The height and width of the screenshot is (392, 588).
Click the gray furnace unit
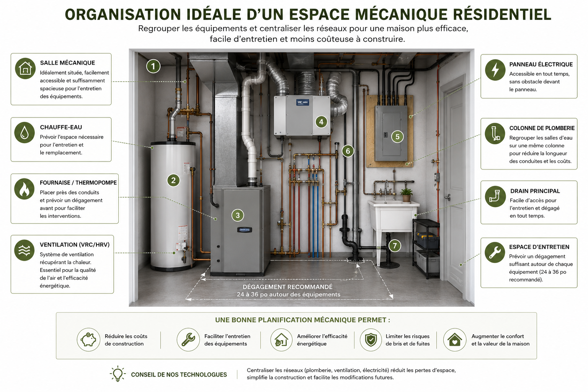click(240, 230)
